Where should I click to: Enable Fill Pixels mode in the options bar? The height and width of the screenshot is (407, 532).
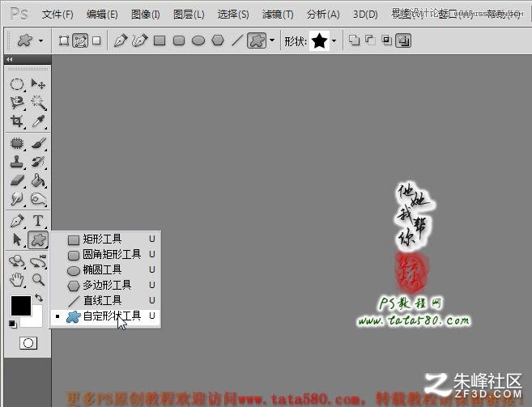tap(96, 40)
